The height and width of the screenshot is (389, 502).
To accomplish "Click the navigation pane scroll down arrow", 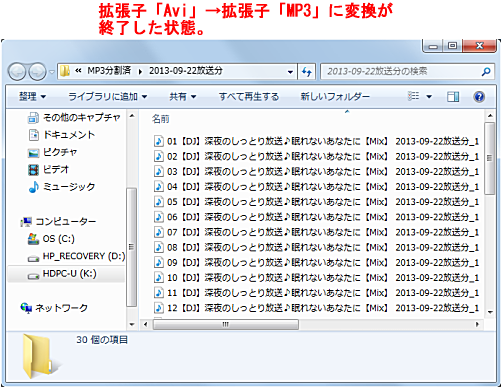I will (x=132, y=324).
